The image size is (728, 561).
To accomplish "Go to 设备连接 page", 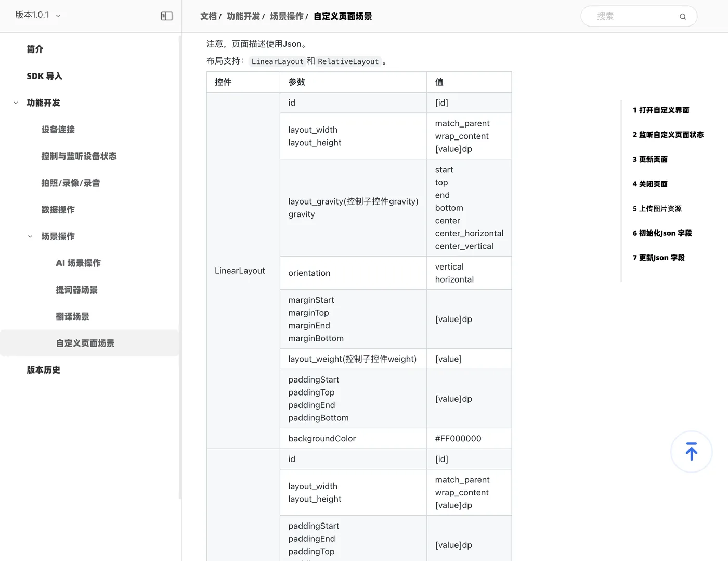I will coord(58,130).
